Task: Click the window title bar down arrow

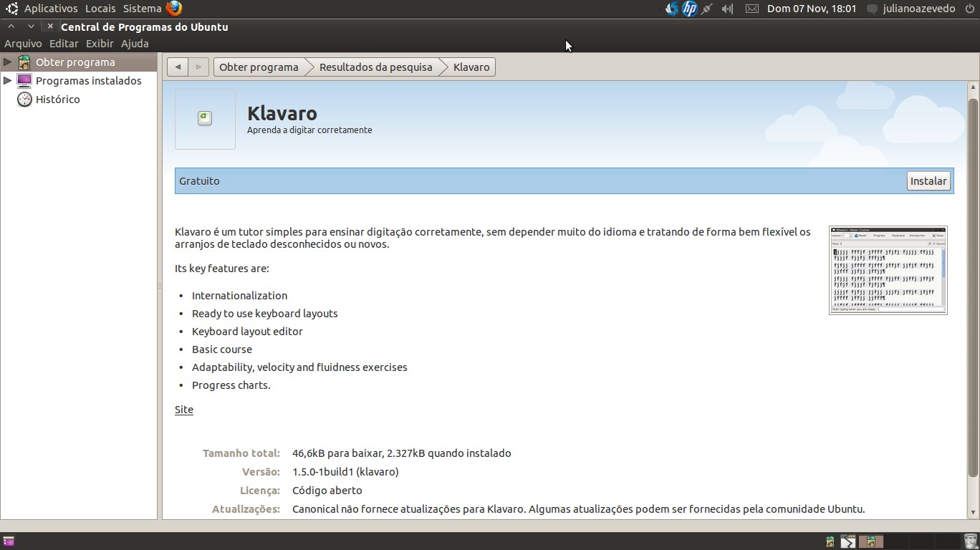Action: [31, 26]
